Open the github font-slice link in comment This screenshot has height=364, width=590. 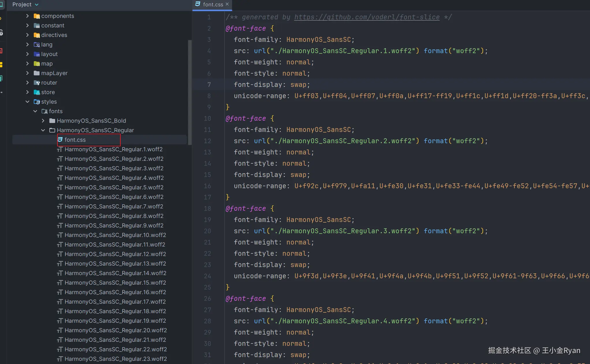coord(367,17)
